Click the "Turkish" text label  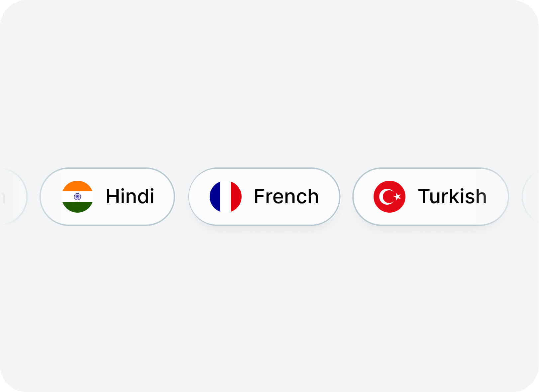[x=452, y=196]
